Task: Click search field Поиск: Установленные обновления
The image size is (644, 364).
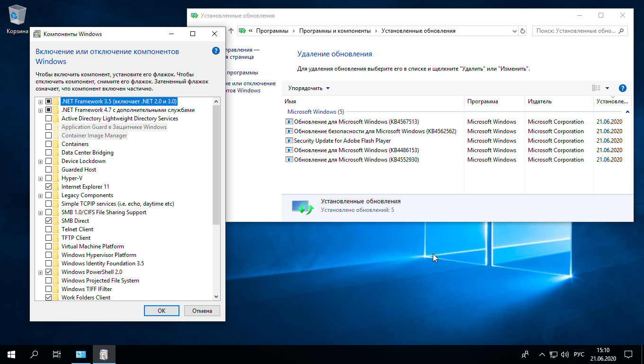Action: 580,31
